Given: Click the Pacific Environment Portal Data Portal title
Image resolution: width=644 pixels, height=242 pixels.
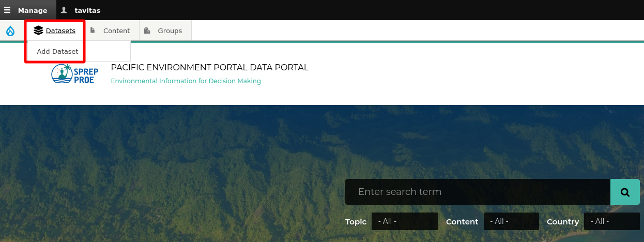Looking at the screenshot, I should point(210,67).
